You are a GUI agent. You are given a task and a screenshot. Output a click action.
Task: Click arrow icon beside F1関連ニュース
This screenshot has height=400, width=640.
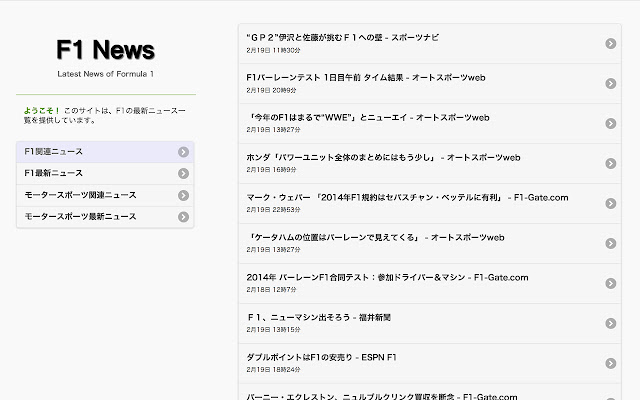click(183, 152)
